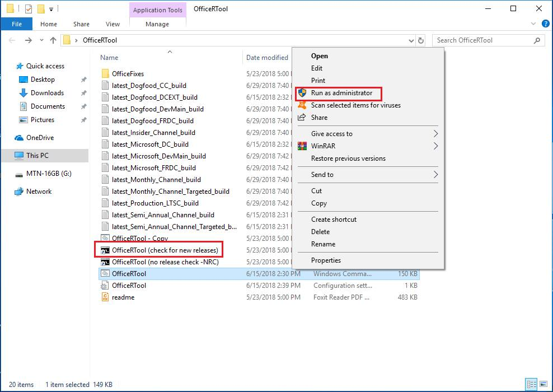
Task: Select the OfficeRTool - Copy file
Action: (140, 238)
